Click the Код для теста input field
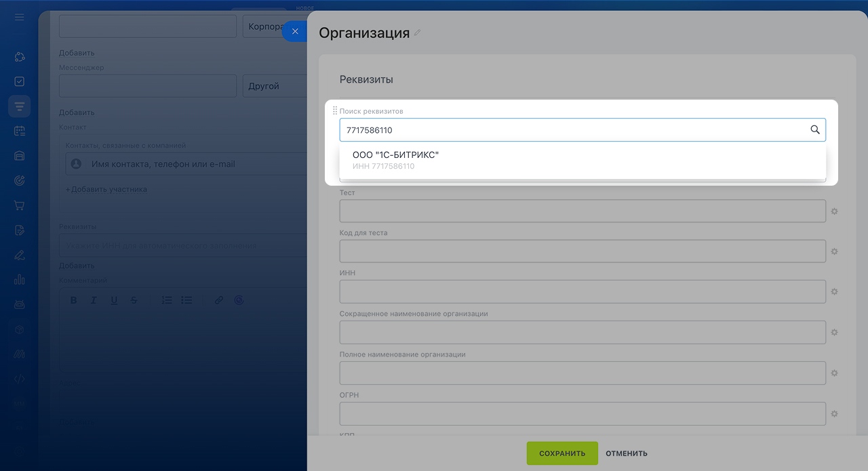This screenshot has width=868, height=471. (x=583, y=251)
